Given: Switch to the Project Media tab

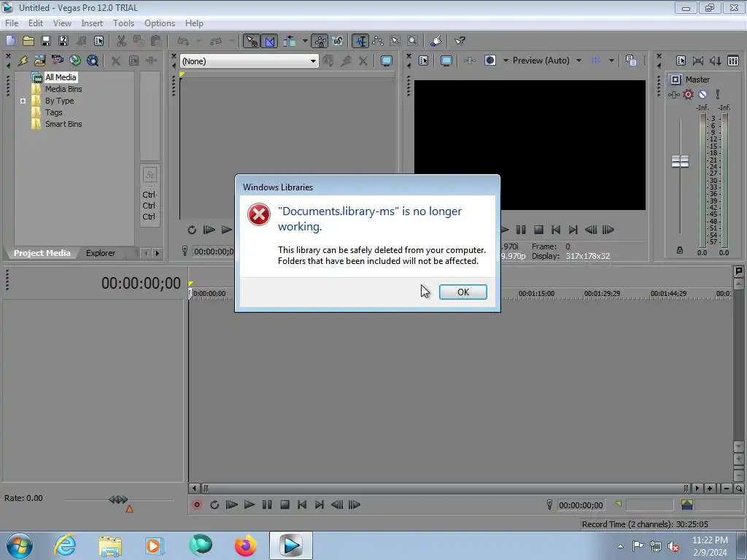Looking at the screenshot, I should [x=42, y=253].
